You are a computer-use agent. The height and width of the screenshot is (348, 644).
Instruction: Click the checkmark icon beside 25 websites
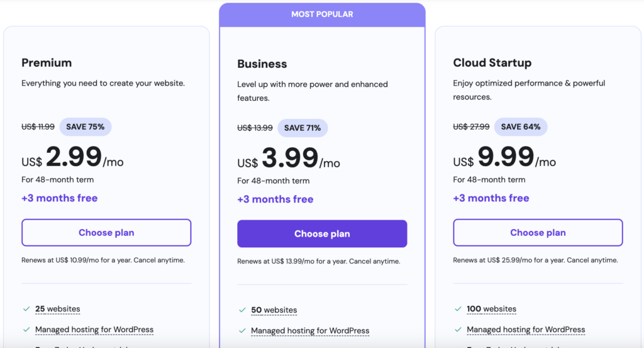point(26,309)
